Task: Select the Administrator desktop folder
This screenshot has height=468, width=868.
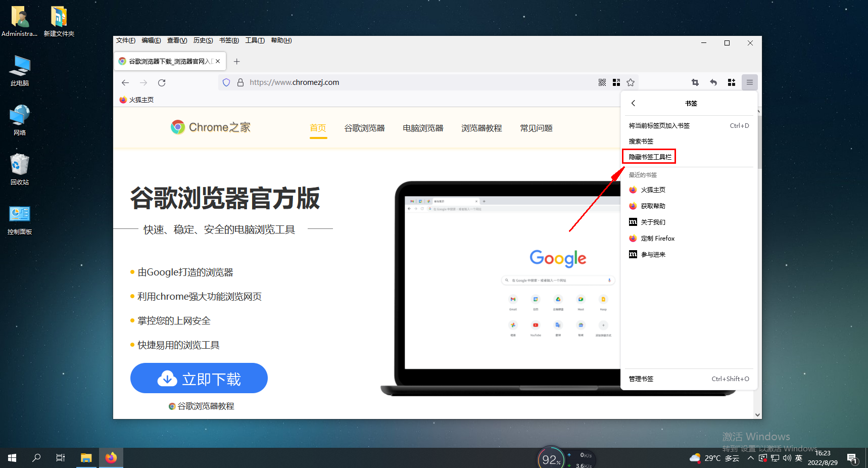Action: pyautogui.click(x=20, y=22)
